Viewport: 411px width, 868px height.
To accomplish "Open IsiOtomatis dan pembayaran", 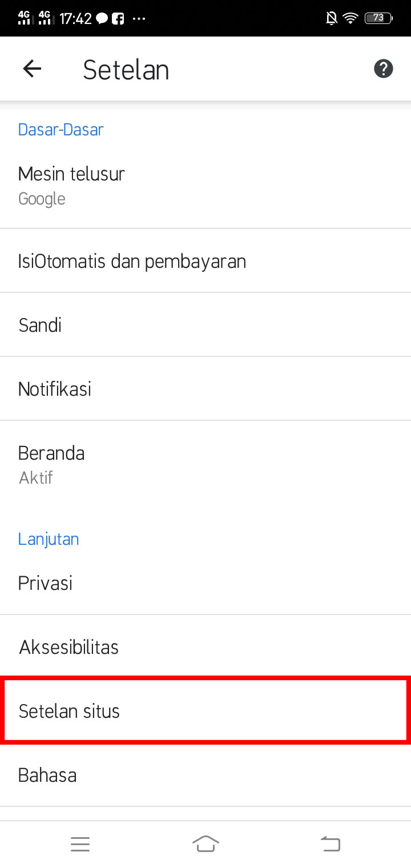I will pyautogui.click(x=205, y=261).
